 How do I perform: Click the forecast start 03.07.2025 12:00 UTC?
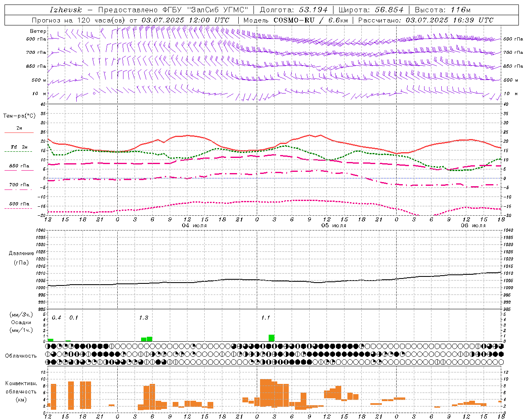point(185,20)
